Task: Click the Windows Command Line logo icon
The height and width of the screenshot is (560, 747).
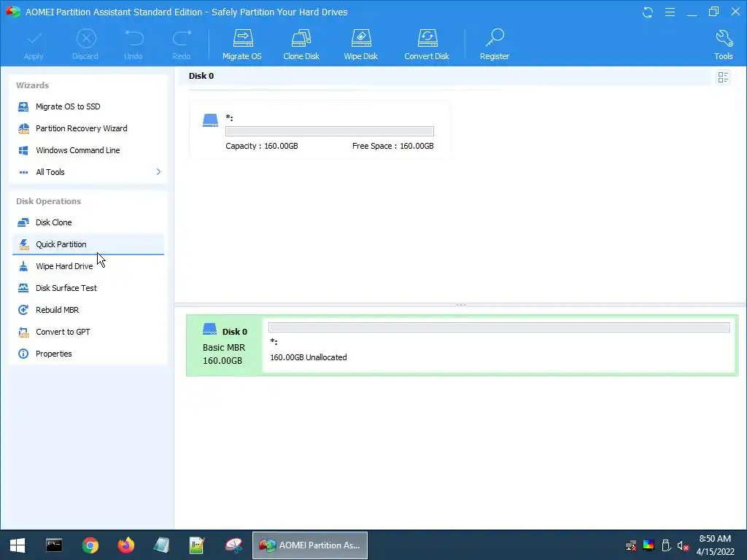Action: pyautogui.click(x=23, y=150)
